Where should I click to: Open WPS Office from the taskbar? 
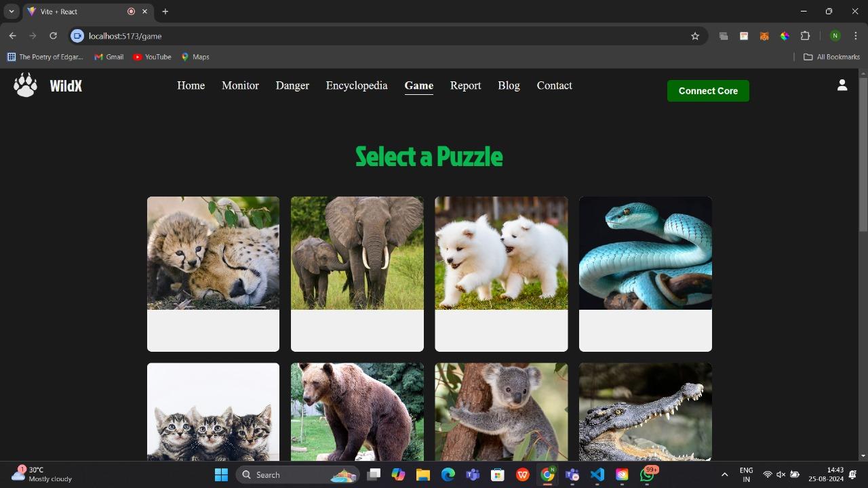click(x=522, y=474)
